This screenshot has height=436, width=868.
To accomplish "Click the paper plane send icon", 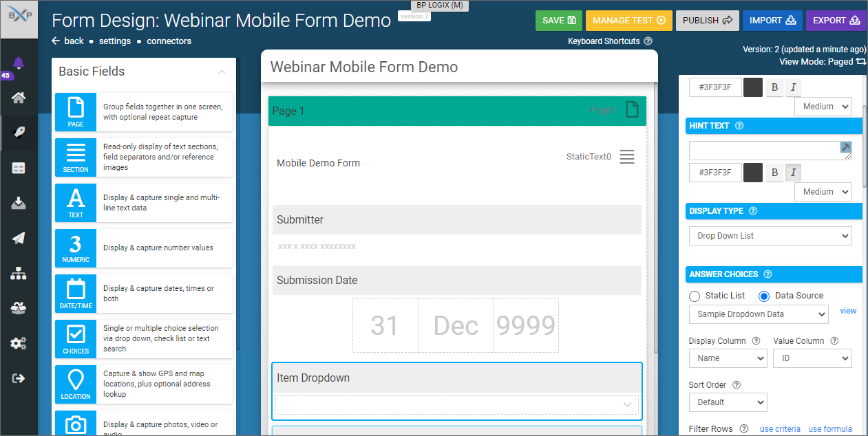I will point(19,238).
